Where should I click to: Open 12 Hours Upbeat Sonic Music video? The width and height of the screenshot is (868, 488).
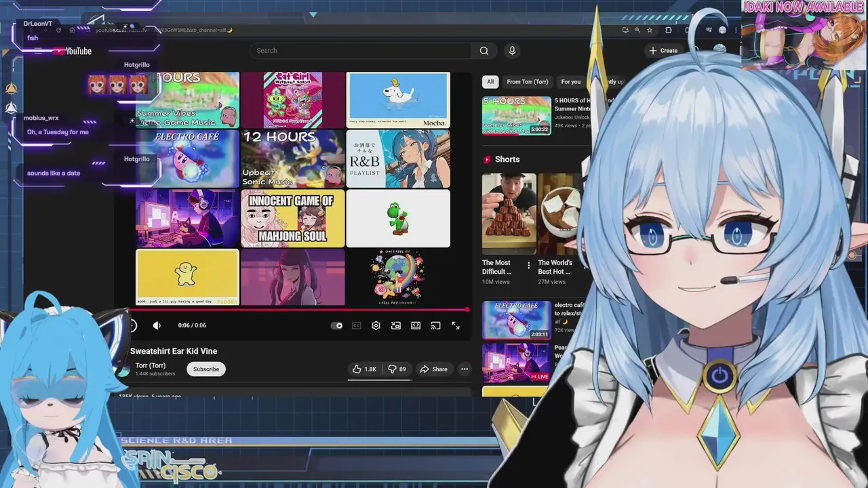click(293, 159)
